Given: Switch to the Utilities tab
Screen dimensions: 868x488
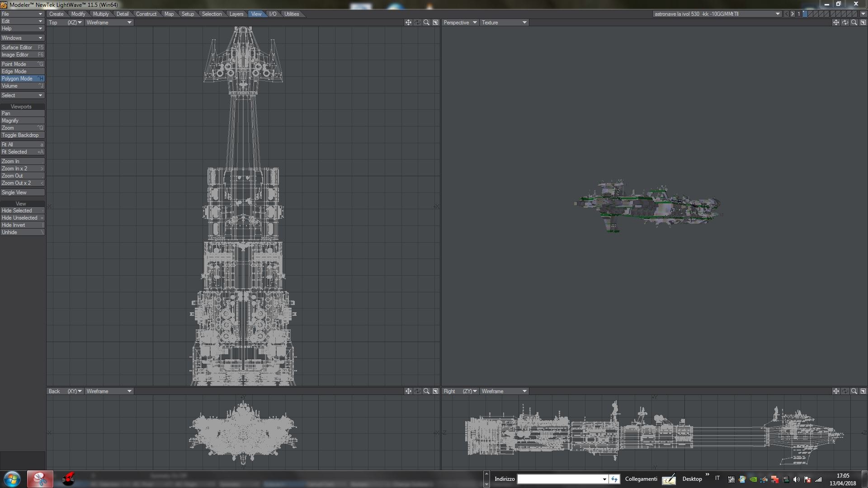Looking at the screenshot, I should click(x=292, y=14).
